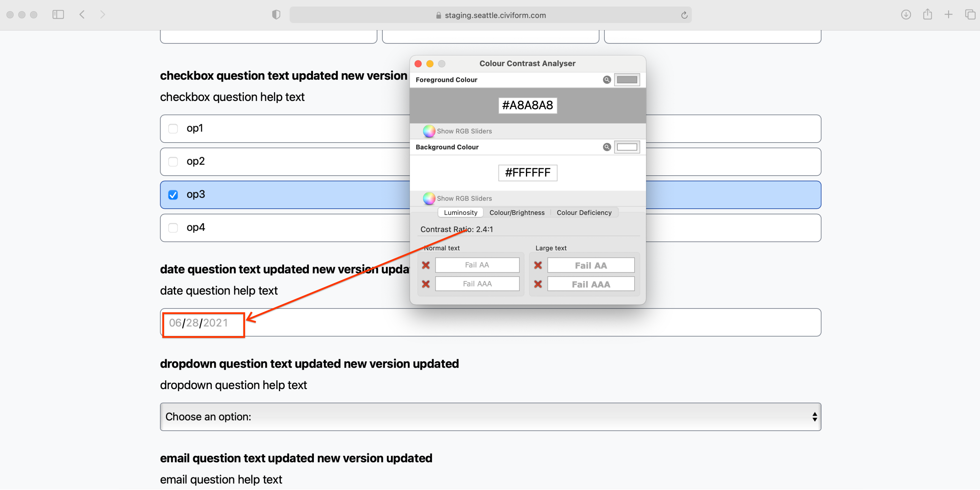Uncheck the op3 checkbox
The image size is (980, 490).
click(x=173, y=194)
